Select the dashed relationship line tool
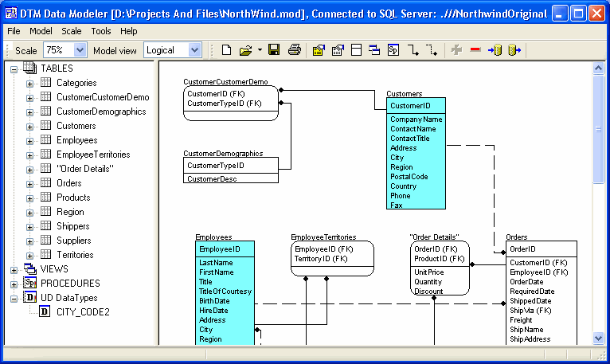 (432, 50)
